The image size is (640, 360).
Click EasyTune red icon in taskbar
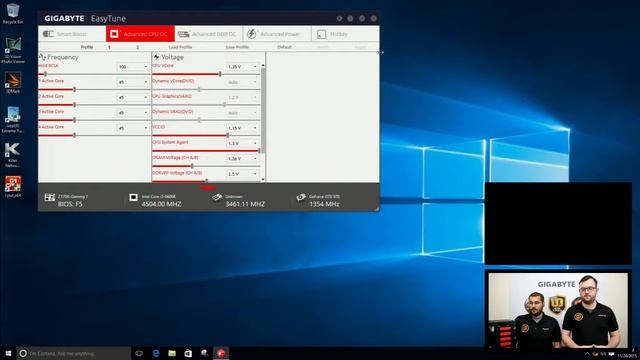(x=221, y=353)
